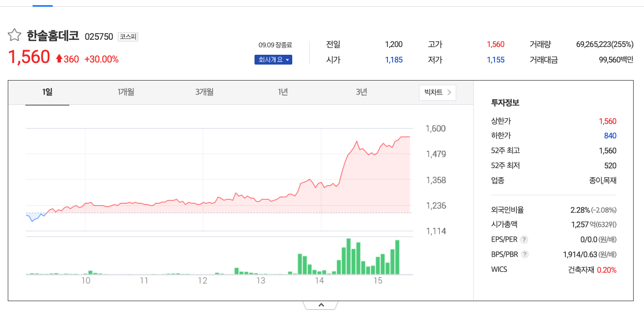Switch to the 3개월 chart tab
This screenshot has height=328, width=644.
pyautogui.click(x=204, y=92)
